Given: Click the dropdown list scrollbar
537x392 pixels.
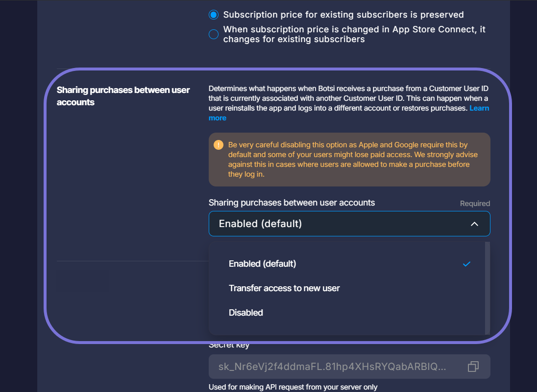Looking at the screenshot, I should coord(487,288).
